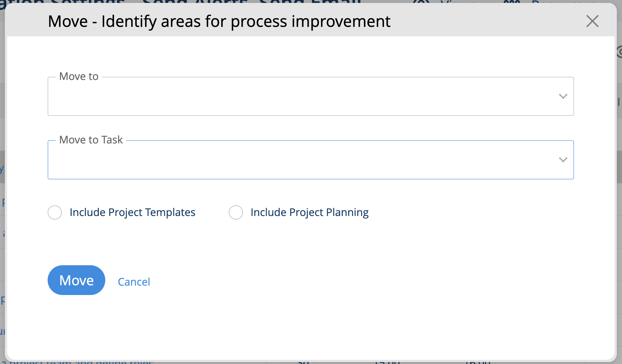Image resolution: width=622 pixels, height=364 pixels.
Task: Click the 'Move to' field label
Action: tap(79, 76)
